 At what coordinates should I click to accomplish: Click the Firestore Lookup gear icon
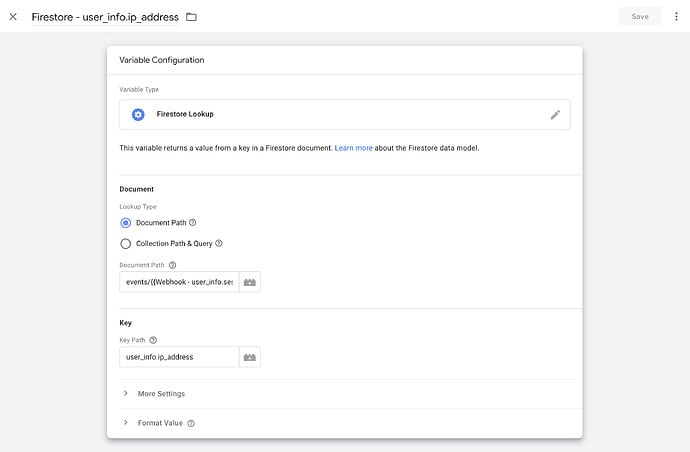138,114
